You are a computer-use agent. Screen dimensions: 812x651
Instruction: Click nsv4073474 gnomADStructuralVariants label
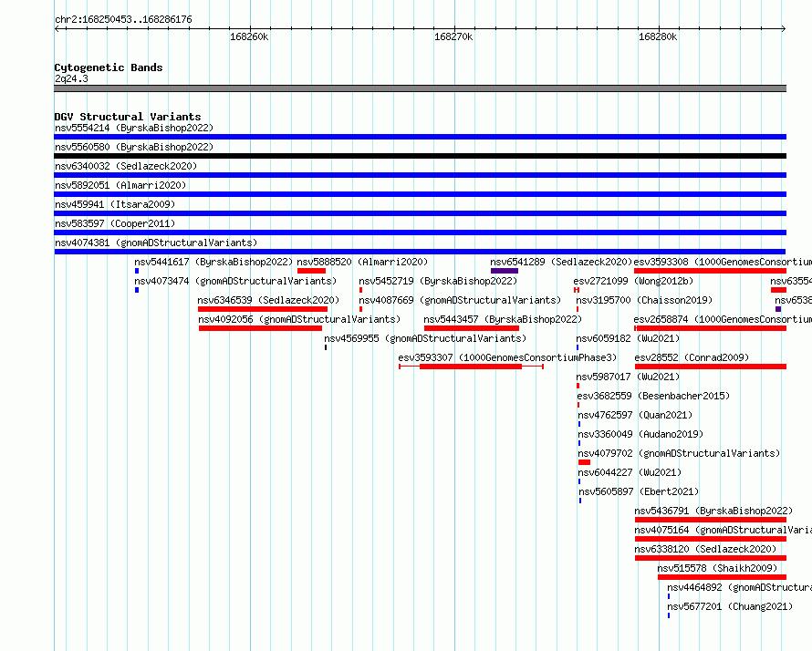[235, 281]
